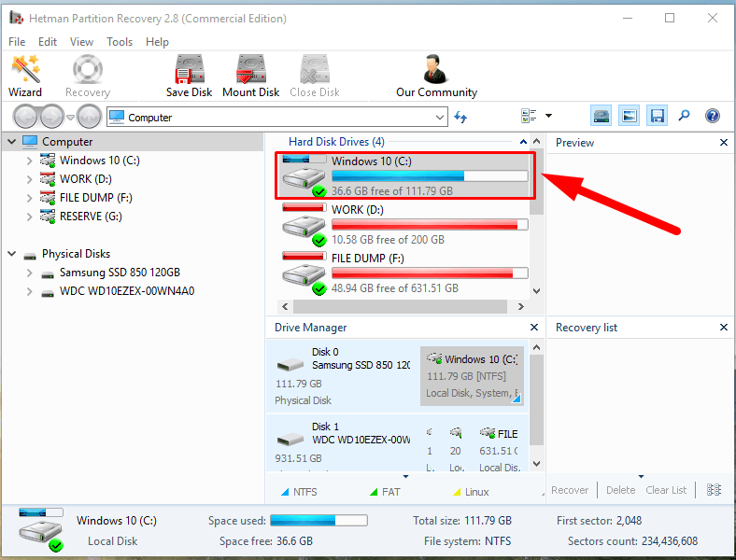736x560 pixels.
Task: Open the Tools menu
Action: tap(120, 42)
